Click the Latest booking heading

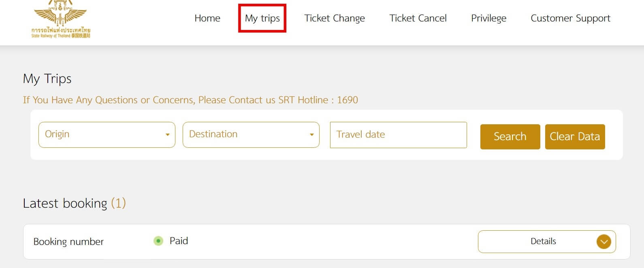[x=74, y=203]
